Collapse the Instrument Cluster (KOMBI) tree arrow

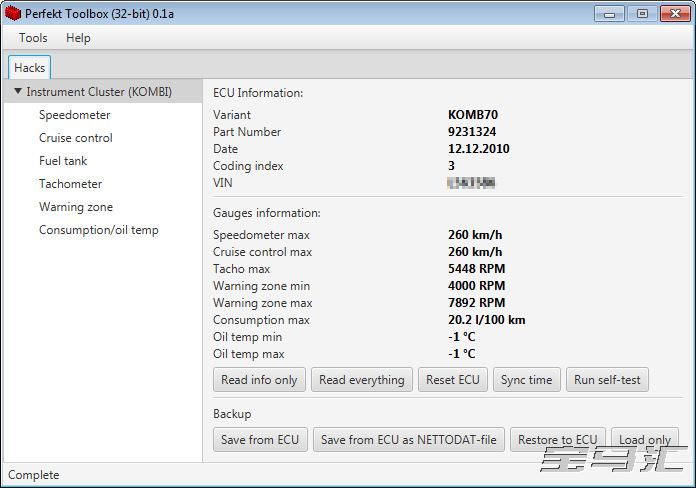coord(18,92)
